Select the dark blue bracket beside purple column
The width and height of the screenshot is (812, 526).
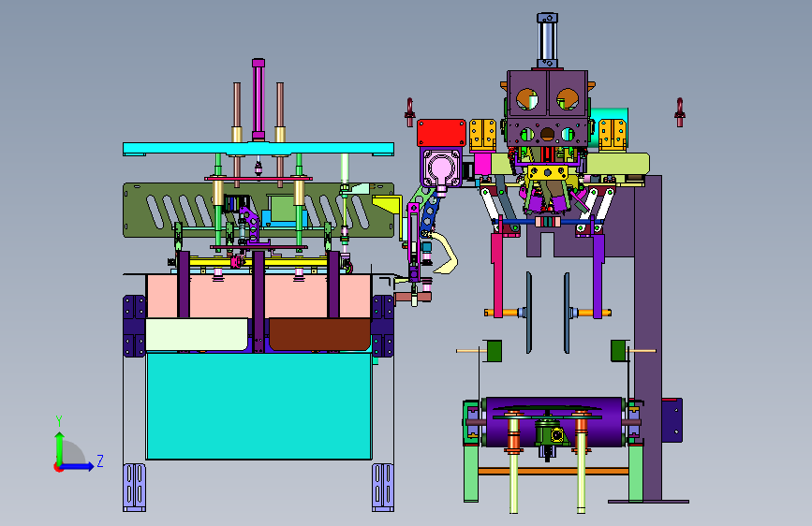[672, 420]
